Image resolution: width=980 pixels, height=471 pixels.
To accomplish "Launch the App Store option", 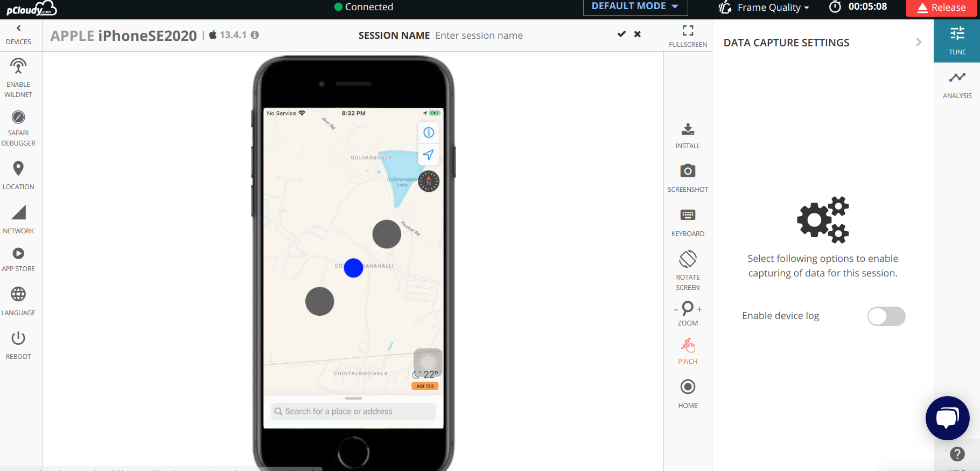I will tap(18, 260).
